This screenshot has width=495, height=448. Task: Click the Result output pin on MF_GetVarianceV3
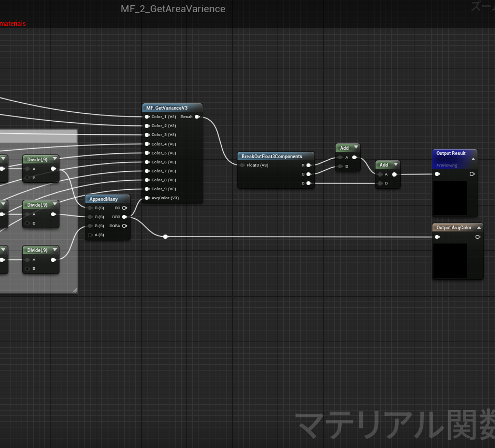pyautogui.click(x=197, y=117)
